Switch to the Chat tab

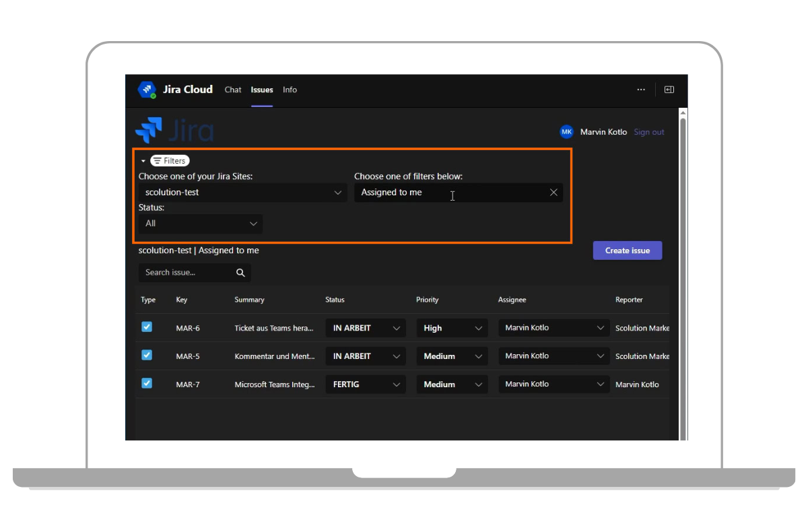[x=233, y=90]
